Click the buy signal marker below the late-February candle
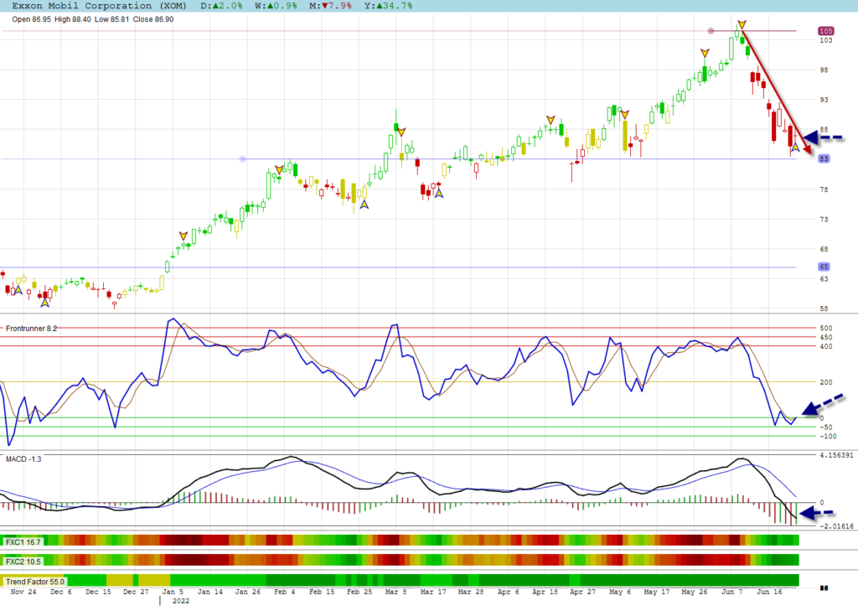 pyautogui.click(x=364, y=204)
